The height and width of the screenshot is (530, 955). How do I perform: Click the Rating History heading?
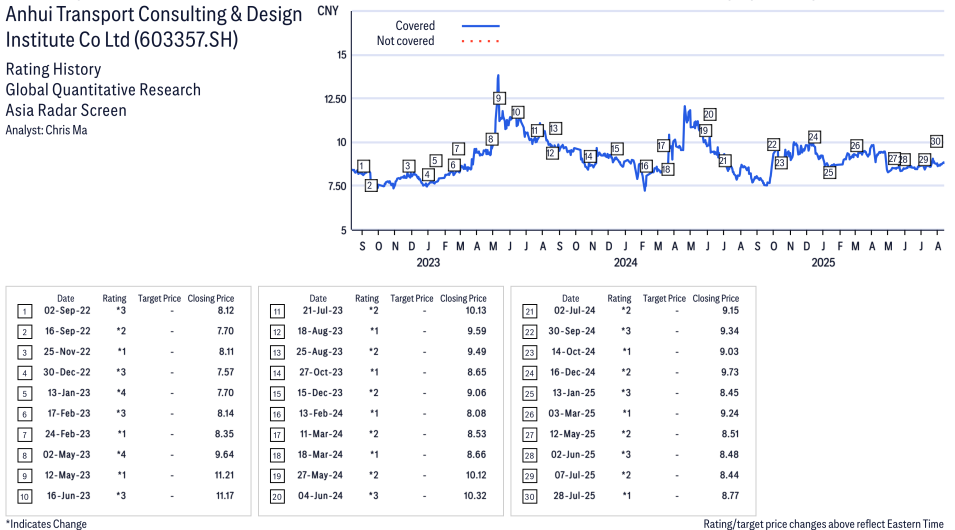(x=53, y=69)
